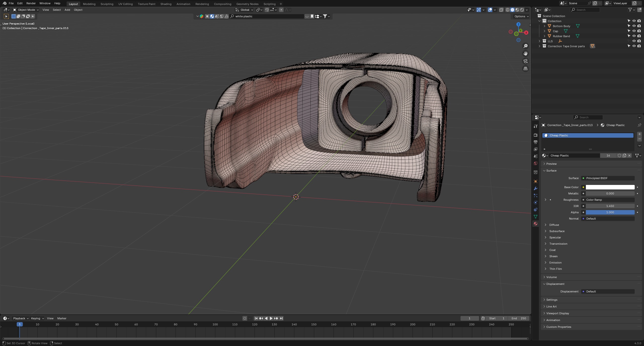
Task: Open the Object Constraints properties tab
Action: [535, 210]
